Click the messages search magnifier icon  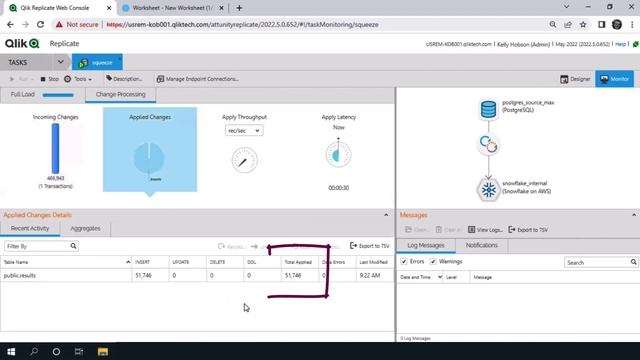pos(633,262)
